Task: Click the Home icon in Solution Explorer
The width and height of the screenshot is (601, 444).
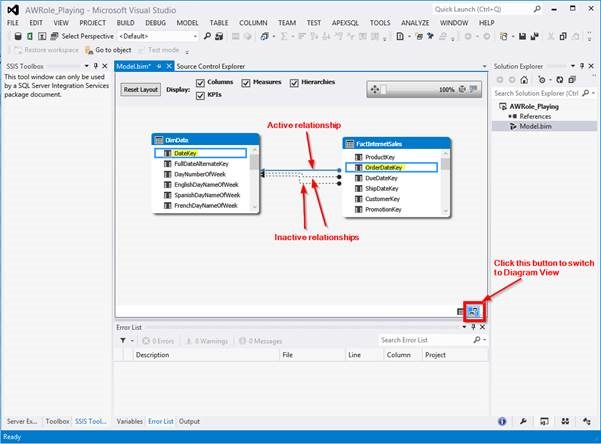Action: point(524,80)
